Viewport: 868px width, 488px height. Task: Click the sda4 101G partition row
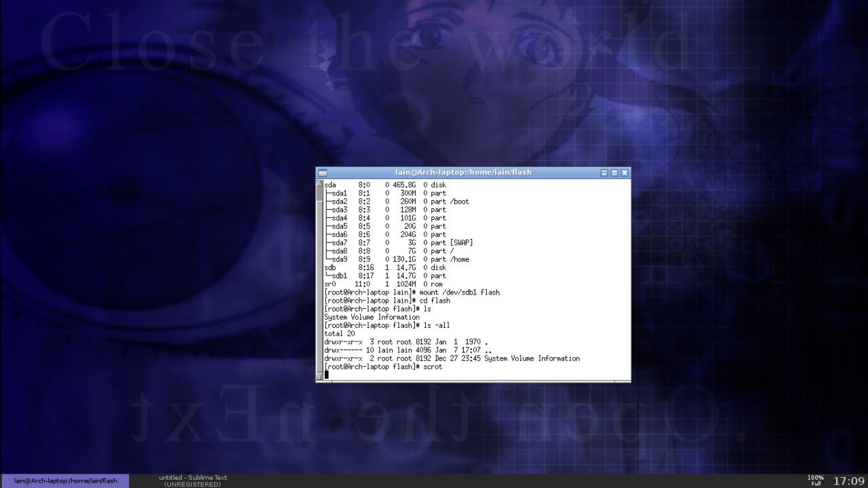click(x=385, y=218)
